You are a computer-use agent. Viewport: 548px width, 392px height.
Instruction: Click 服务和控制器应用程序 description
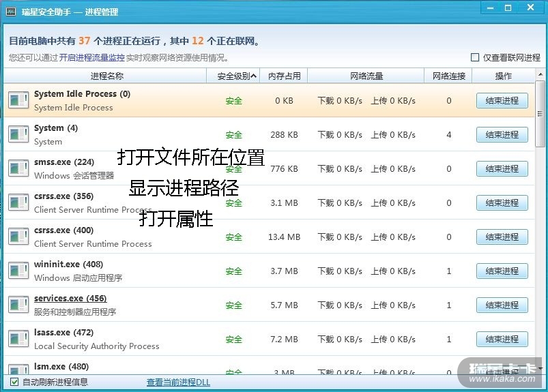[x=75, y=312]
